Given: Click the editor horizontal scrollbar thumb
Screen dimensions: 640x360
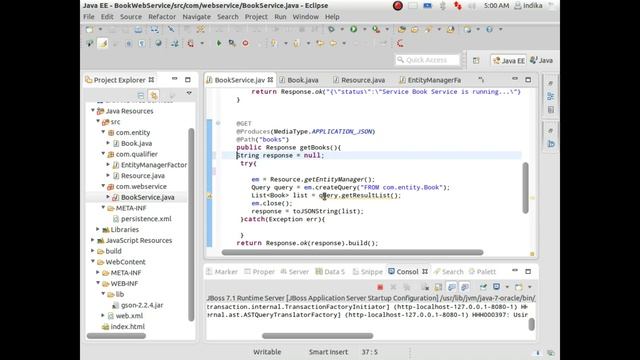Looking at the screenshot, I should click(352, 253).
